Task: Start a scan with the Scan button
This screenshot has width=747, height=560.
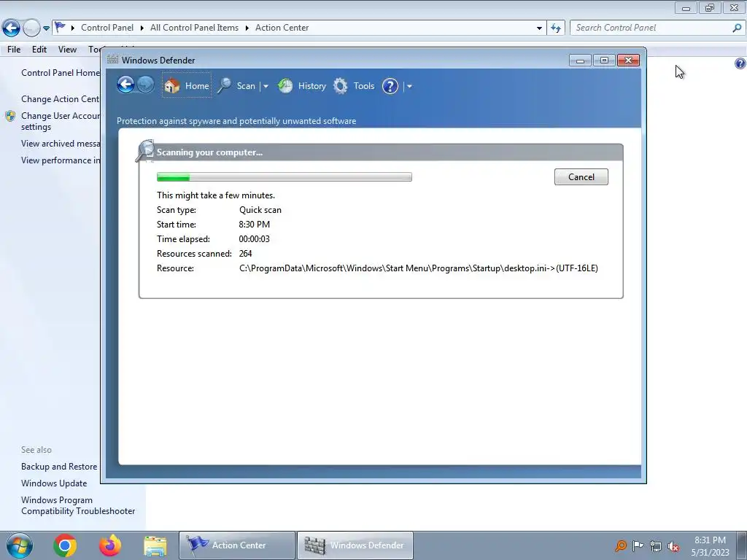Action: [x=237, y=86]
